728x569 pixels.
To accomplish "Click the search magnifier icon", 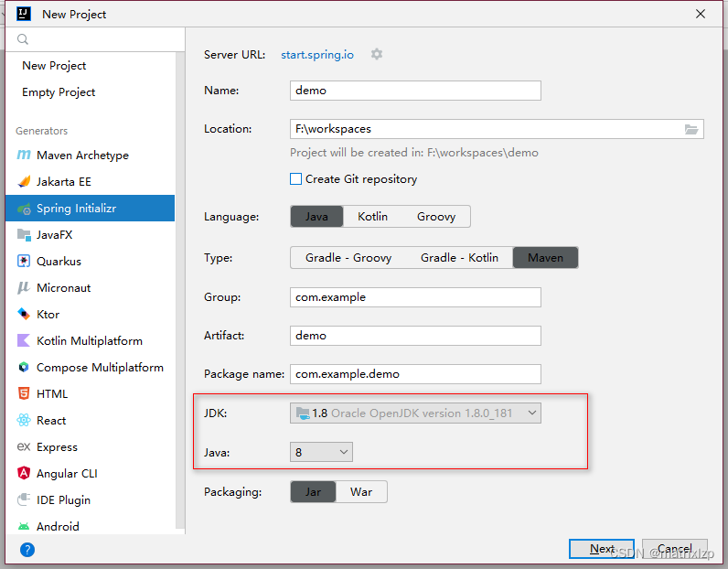I will 23,39.
